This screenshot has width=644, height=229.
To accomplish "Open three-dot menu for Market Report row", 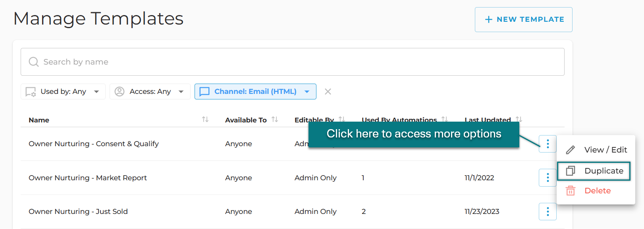I will (x=548, y=177).
